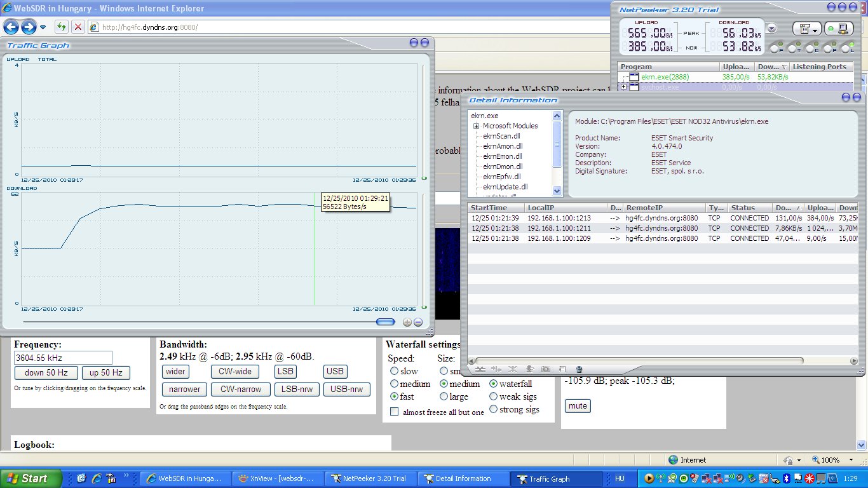868x488 pixels.
Task: Click trash bin icon in Detail toolbar
Action: pyautogui.click(x=579, y=369)
